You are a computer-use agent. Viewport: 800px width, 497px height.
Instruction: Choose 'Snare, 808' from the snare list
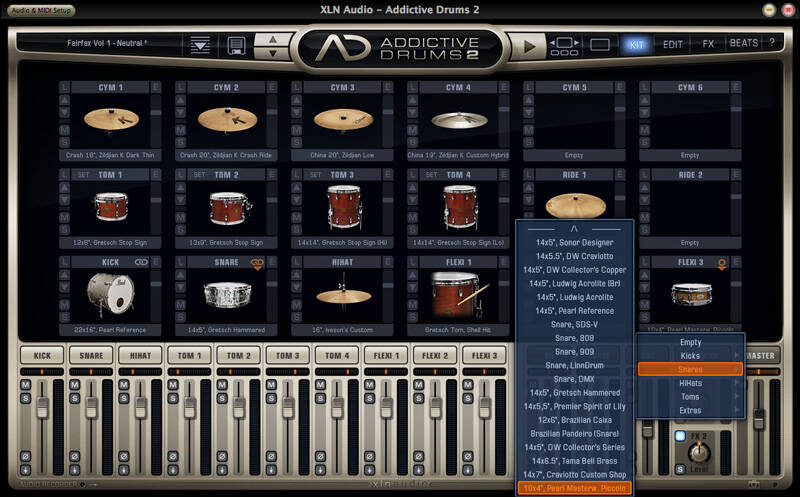pos(574,338)
